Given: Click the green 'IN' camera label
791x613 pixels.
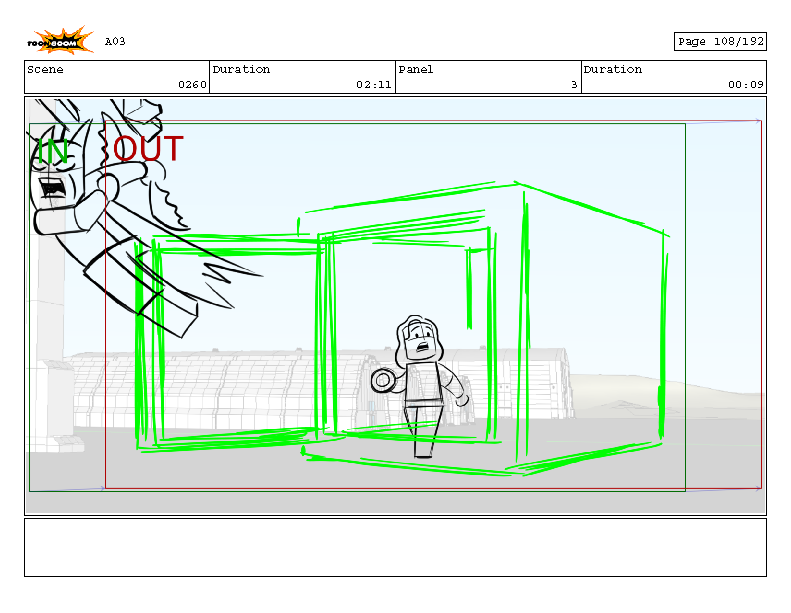Looking at the screenshot, I should point(53,151).
